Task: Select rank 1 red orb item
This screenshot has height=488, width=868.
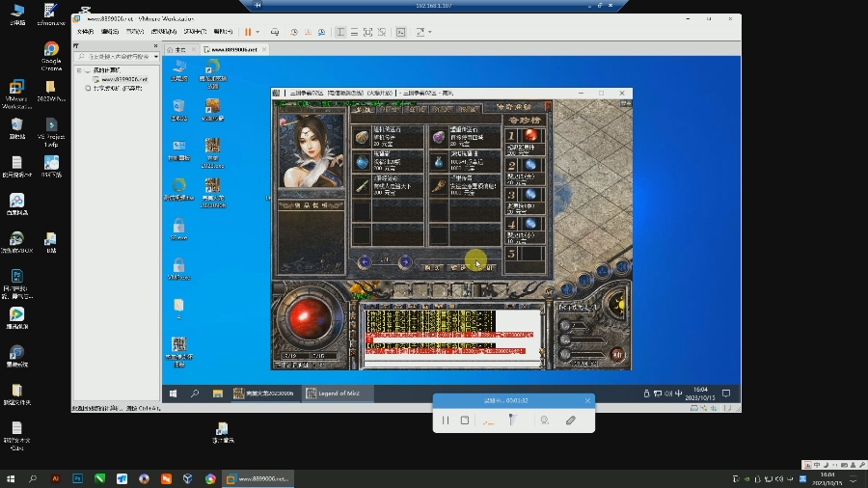Action: coord(530,135)
